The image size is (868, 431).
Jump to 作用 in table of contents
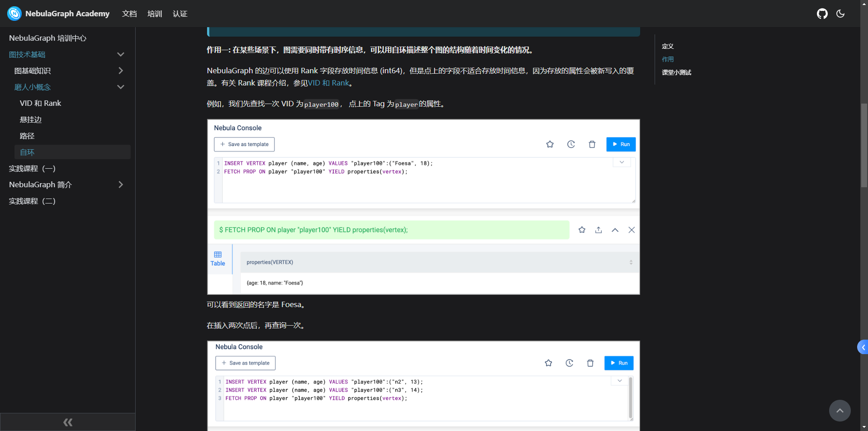(668, 59)
